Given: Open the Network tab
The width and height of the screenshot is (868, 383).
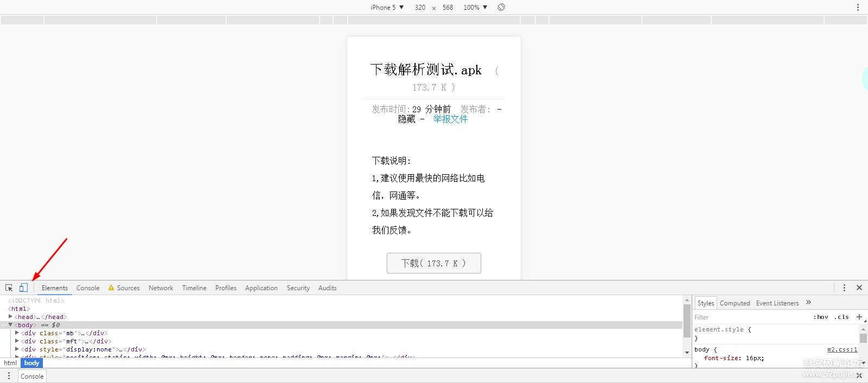Looking at the screenshot, I should pos(161,288).
